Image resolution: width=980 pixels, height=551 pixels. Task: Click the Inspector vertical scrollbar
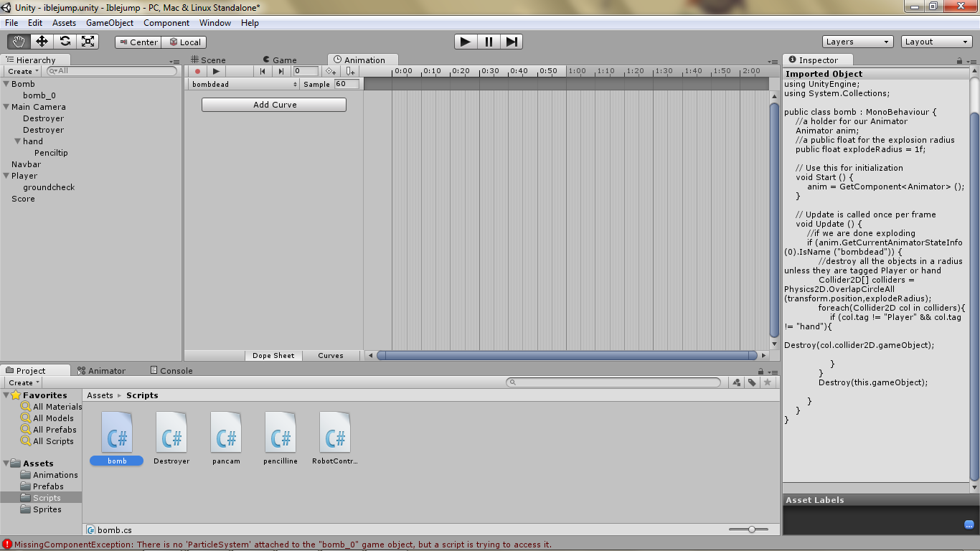pos(974,296)
